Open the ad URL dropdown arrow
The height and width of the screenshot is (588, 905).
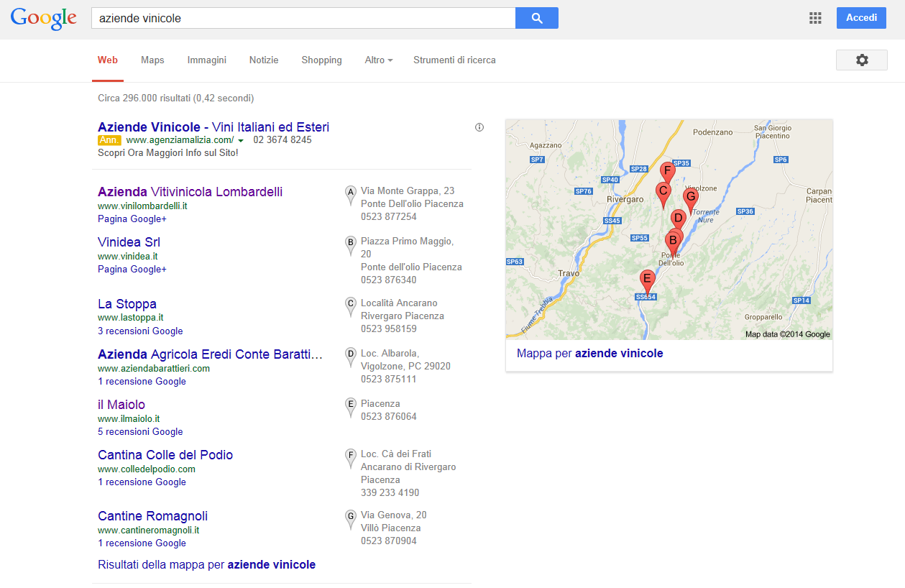tap(241, 140)
